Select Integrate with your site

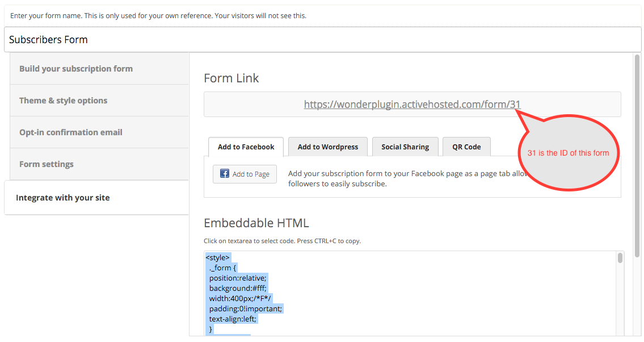[x=63, y=198]
